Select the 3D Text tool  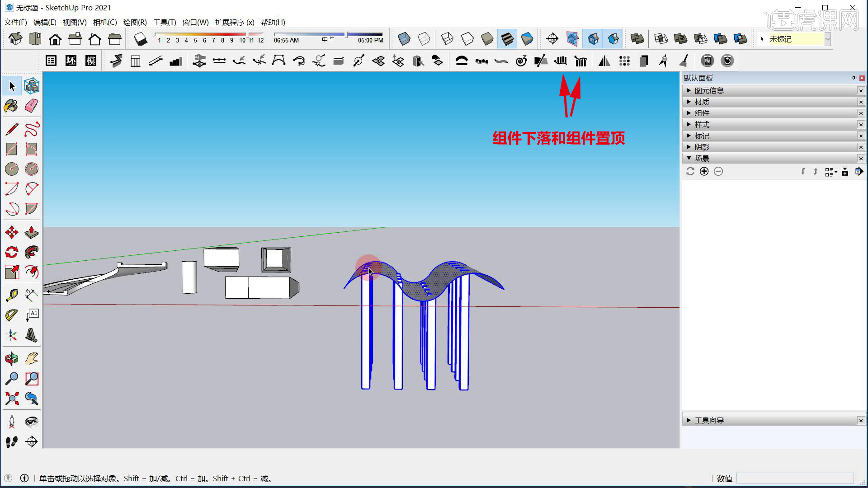(31, 335)
